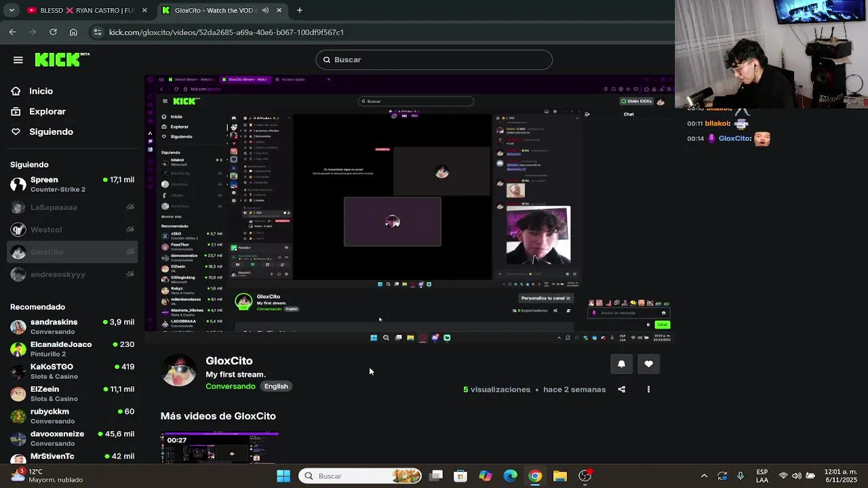The image size is (868, 488).
Task: Open the site information icon in address bar
Action: [98, 32]
